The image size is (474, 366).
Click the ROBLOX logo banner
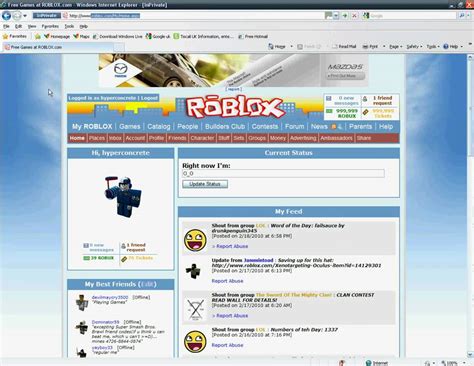coord(235,107)
